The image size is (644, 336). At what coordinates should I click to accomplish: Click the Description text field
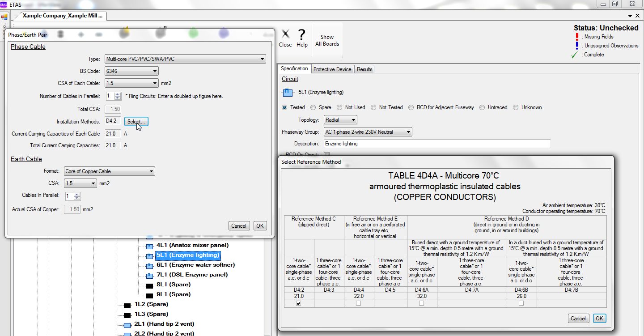click(x=437, y=144)
